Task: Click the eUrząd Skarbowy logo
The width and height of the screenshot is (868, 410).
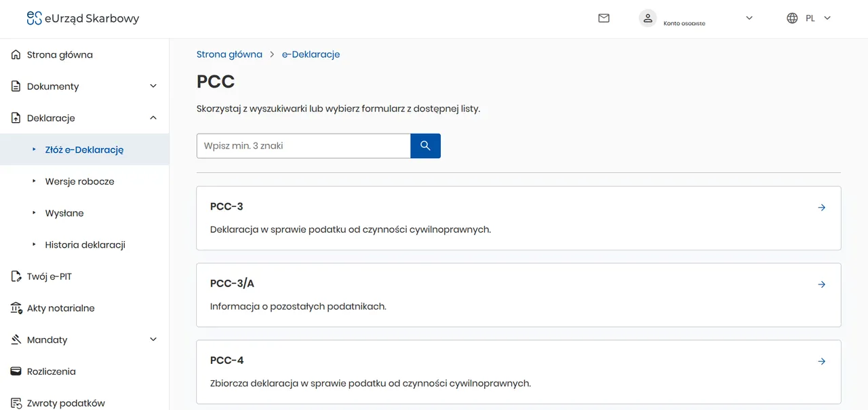Action: [83, 18]
